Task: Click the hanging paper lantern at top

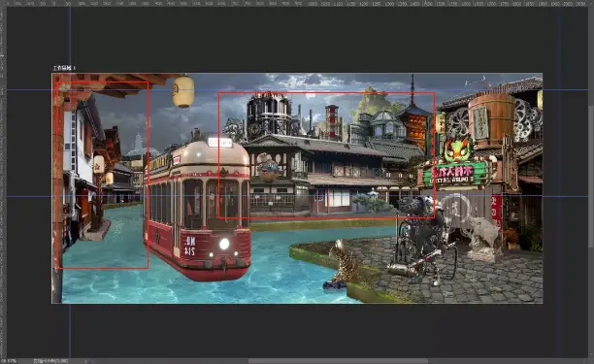Action: (x=183, y=91)
